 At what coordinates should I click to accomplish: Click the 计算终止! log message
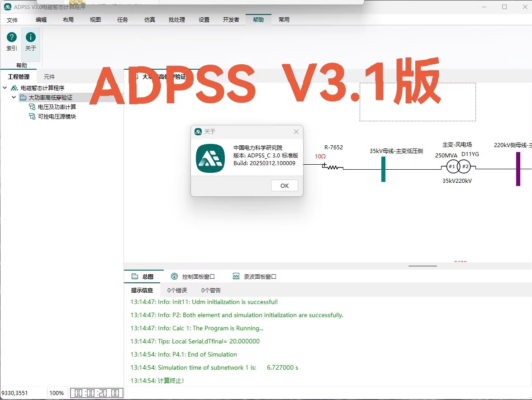[157, 381]
